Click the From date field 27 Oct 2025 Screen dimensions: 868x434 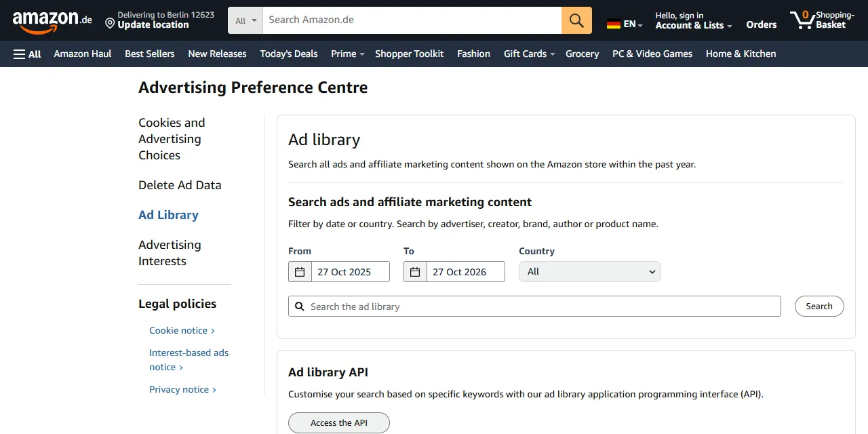click(x=351, y=272)
